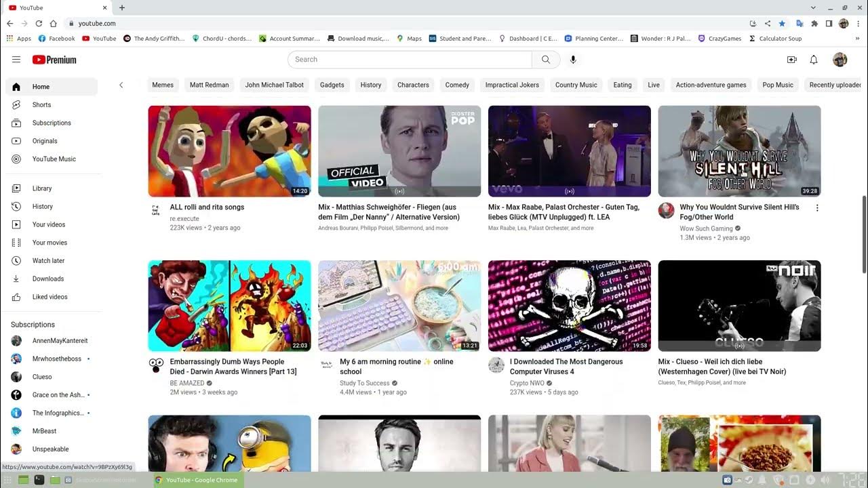
Task: Select the Country Music chip
Action: pos(576,85)
